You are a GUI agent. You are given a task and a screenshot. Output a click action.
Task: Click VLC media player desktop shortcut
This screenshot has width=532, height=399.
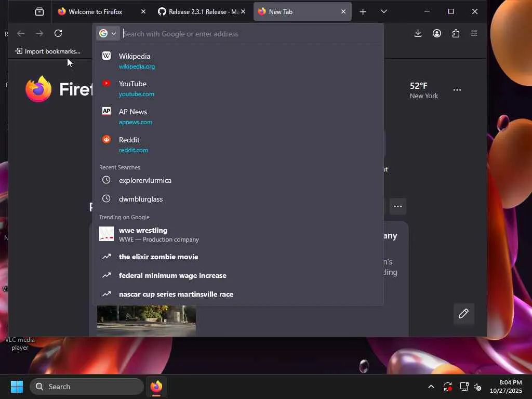tap(20, 343)
